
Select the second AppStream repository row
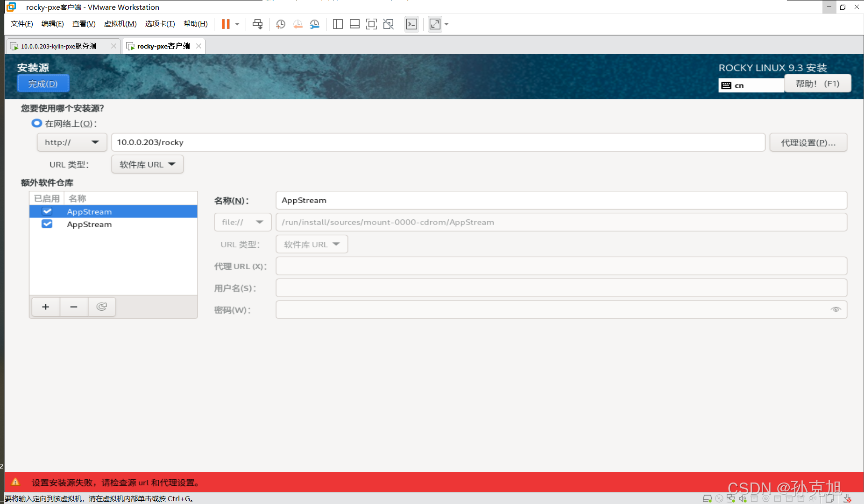[x=113, y=224]
